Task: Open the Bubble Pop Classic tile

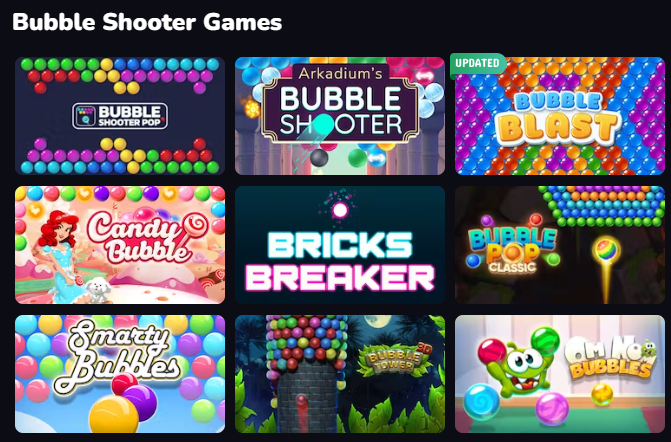Action: tap(560, 245)
